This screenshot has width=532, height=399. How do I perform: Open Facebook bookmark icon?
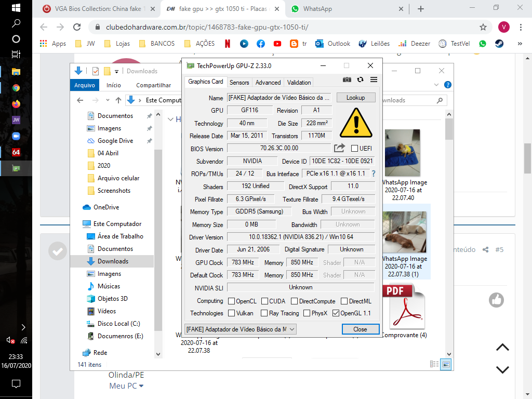pyautogui.click(x=261, y=44)
